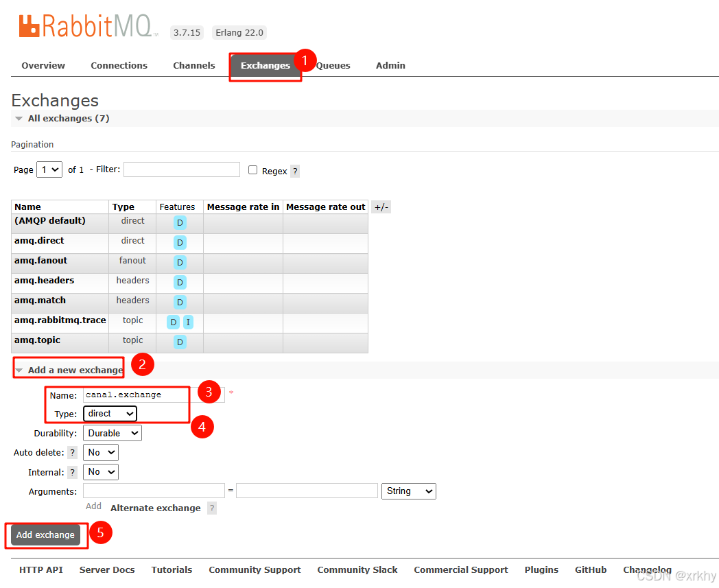Open the Page number dropdown
This screenshot has height=588, width=719.
point(49,169)
